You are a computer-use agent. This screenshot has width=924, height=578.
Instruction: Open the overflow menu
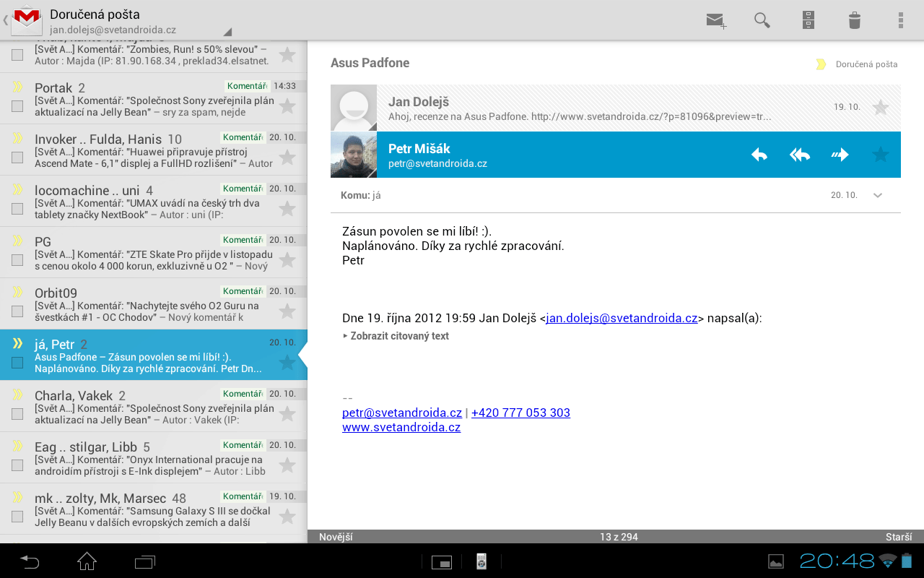pyautogui.click(x=901, y=20)
